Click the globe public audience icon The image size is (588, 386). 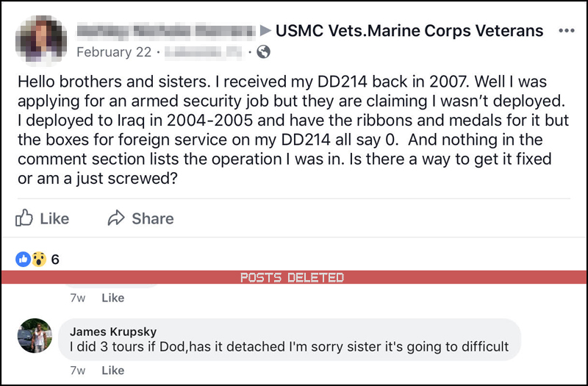coord(263,52)
